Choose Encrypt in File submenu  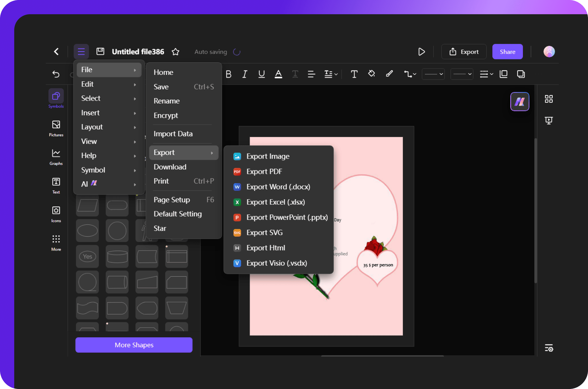point(184,115)
